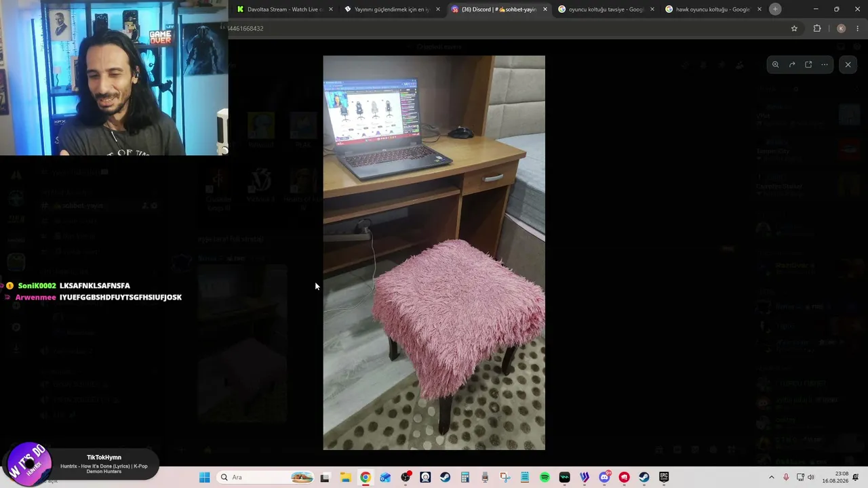Select the Discord sohbet-yayın tab
The height and width of the screenshot is (488, 868).
pyautogui.click(x=498, y=9)
